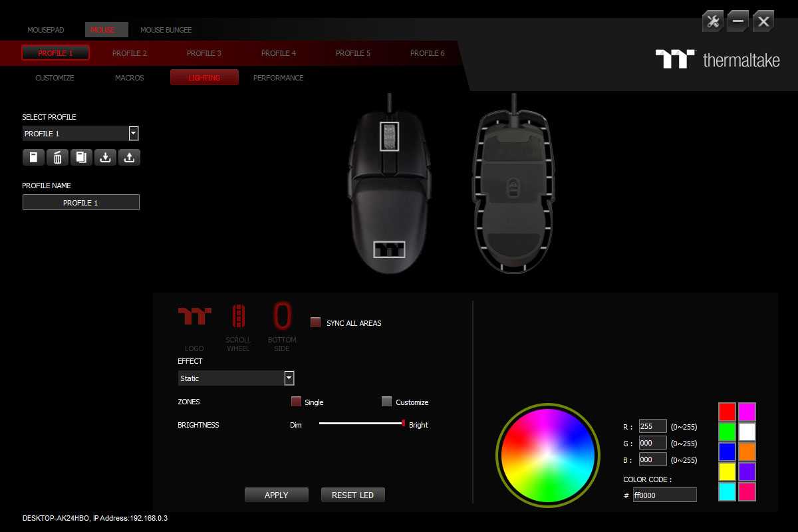Expand the Select Profile dropdown

pyautogui.click(x=134, y=134)
